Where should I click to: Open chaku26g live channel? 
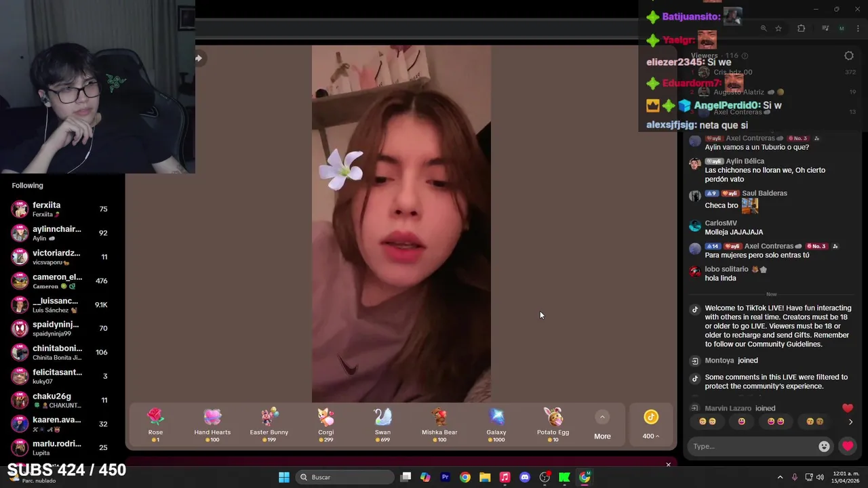(x=62, y=400)
